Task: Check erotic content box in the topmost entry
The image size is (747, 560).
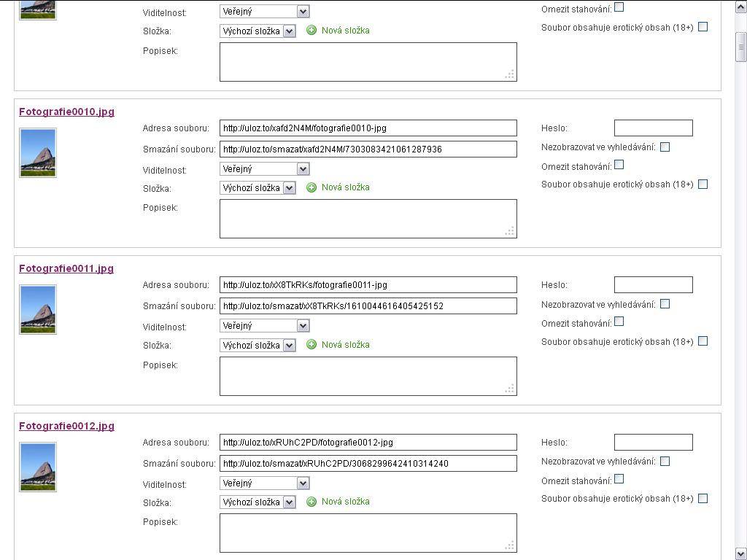Action: 703,27
